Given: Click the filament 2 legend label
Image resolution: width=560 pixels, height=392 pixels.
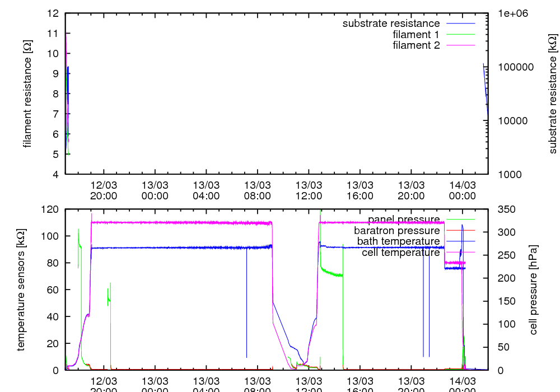Looking at the screenshot, I should tap(416, 45).
